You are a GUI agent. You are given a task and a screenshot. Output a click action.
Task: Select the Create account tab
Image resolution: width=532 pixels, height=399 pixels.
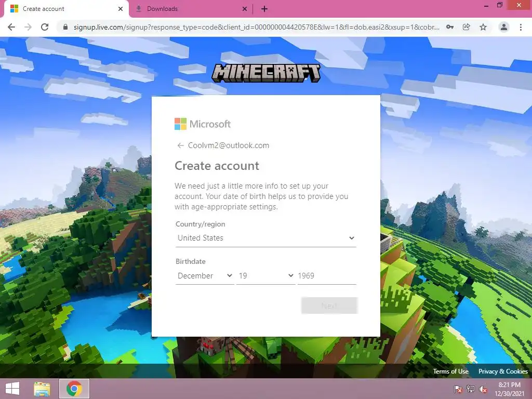point(66,9)
